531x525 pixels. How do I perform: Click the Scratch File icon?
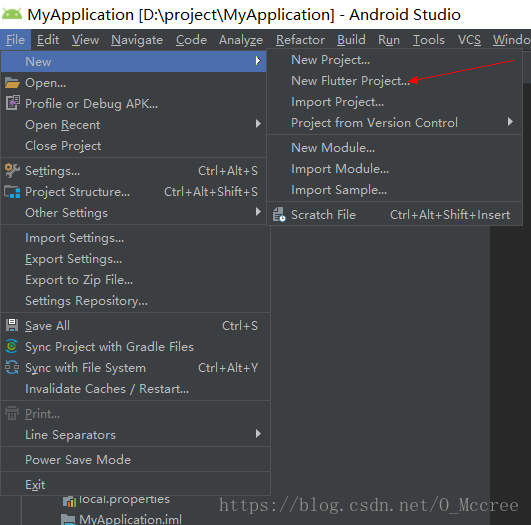tap(279, 214)
